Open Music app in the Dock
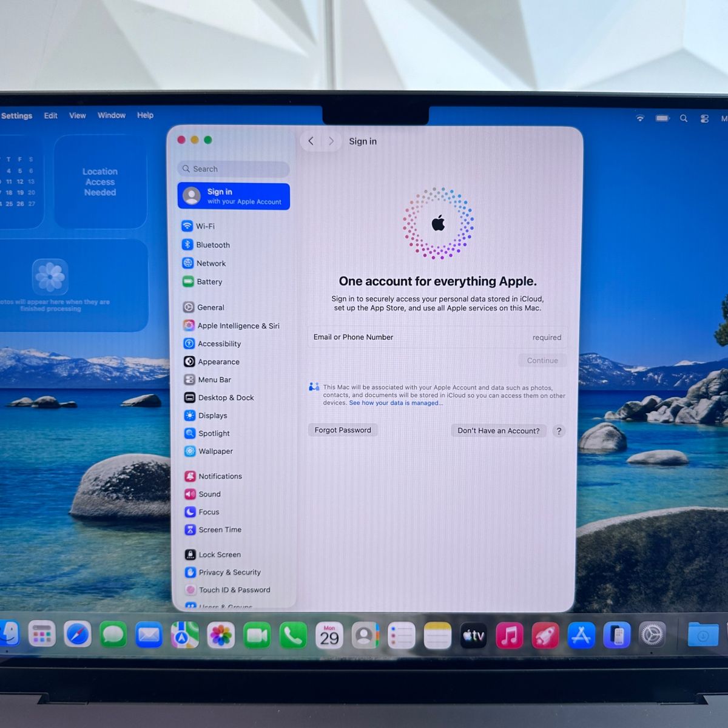Viewport: 728px width, 728px height. (x=510, y=636)
